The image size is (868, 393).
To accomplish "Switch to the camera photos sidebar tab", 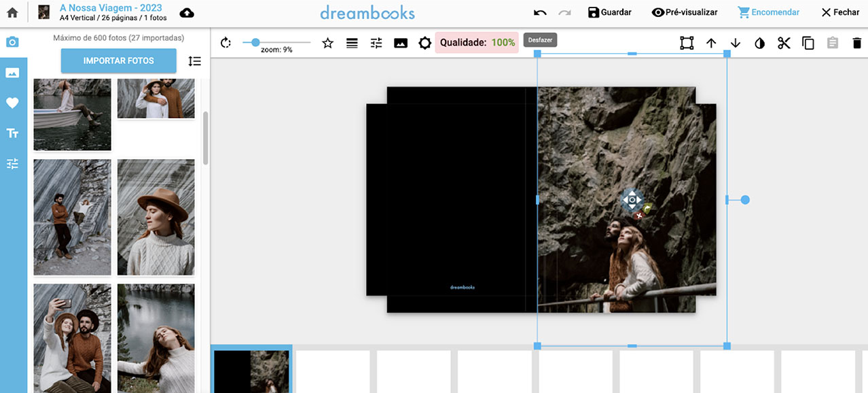I will pyautogui.click(x=12, y=42).
